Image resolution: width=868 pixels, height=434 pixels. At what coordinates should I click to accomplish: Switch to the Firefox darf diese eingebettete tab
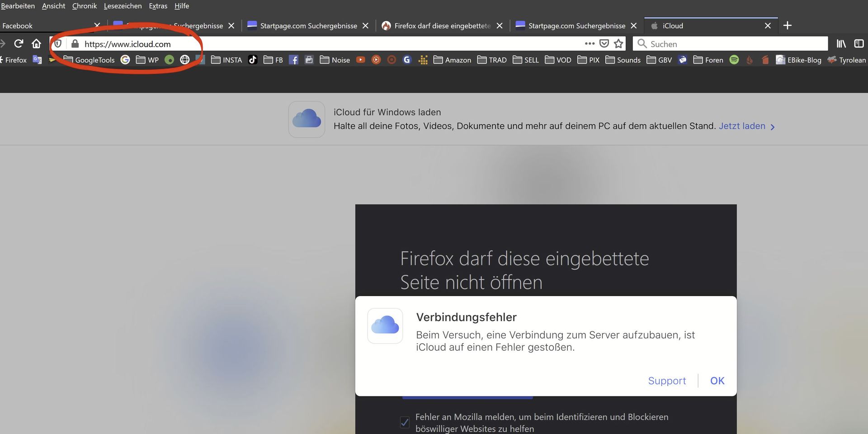[442, 25]
